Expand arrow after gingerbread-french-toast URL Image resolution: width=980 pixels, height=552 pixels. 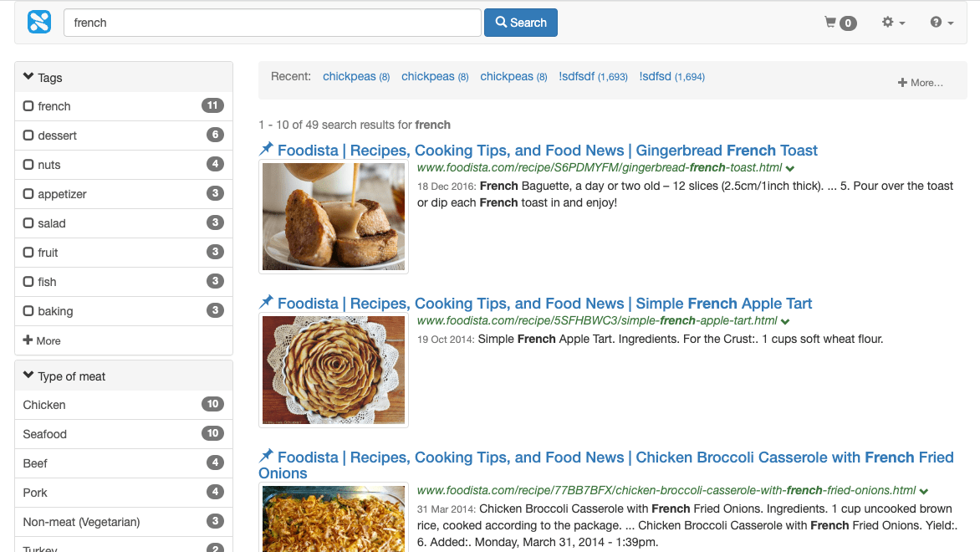[x=790, y=168]
